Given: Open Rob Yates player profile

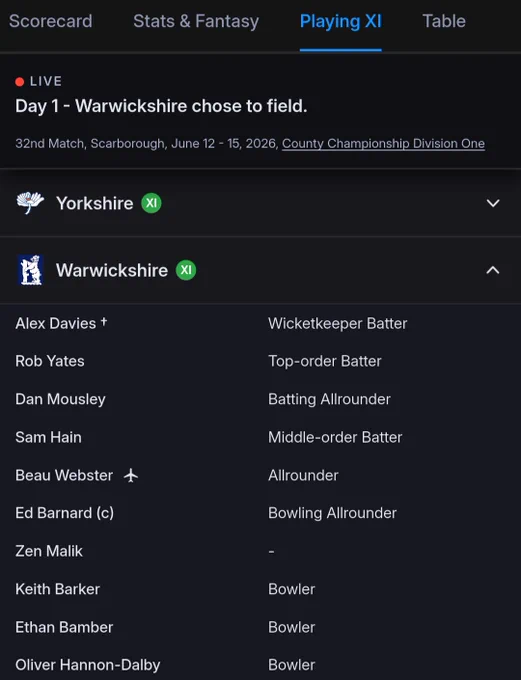Looking at the screenshot, I should pyautogui.click(x=50, y=361).
